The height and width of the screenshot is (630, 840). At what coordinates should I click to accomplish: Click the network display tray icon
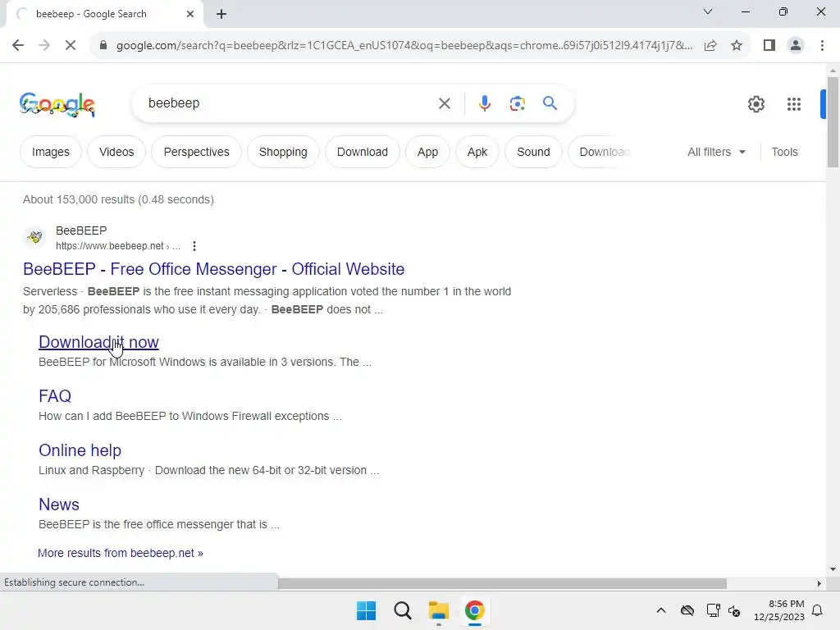click(713, 610)
